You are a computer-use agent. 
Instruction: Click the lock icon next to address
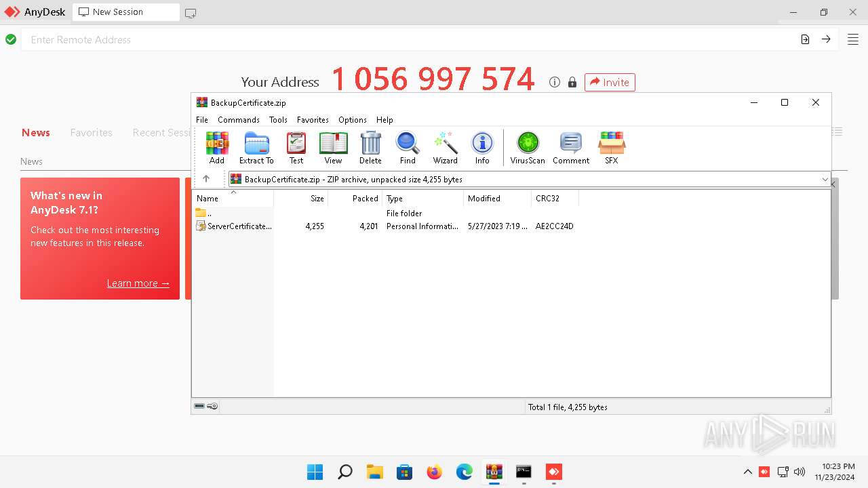[572, 82]
